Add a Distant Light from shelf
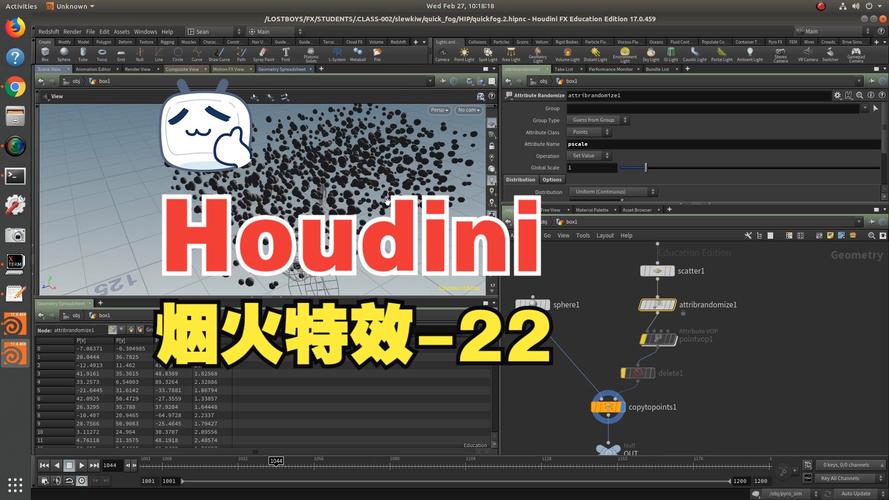This screenshot has width=889, height=500. [595, 55]
